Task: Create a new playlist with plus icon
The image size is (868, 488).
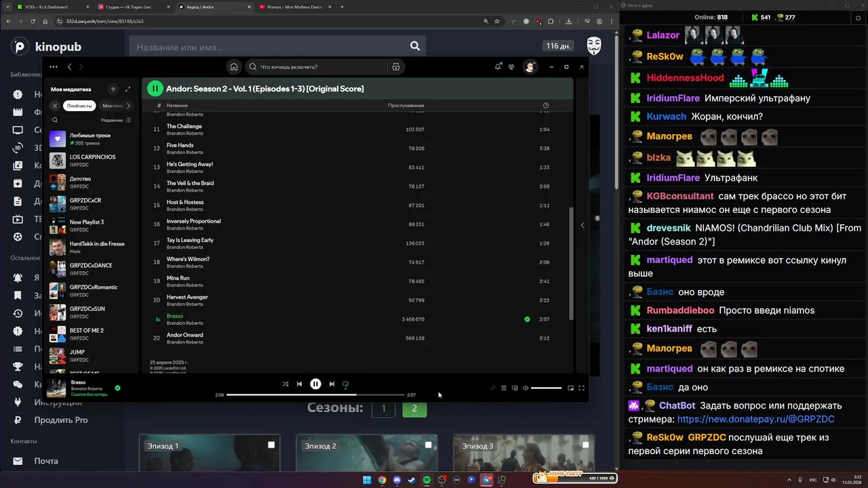Action: pos(113,89)
